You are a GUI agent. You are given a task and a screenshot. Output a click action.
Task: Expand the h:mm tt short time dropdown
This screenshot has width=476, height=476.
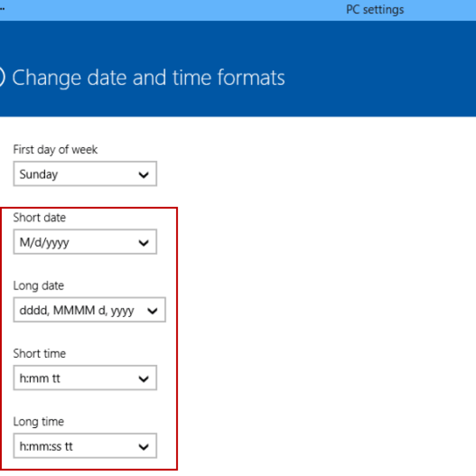click(x=85, y=378)
